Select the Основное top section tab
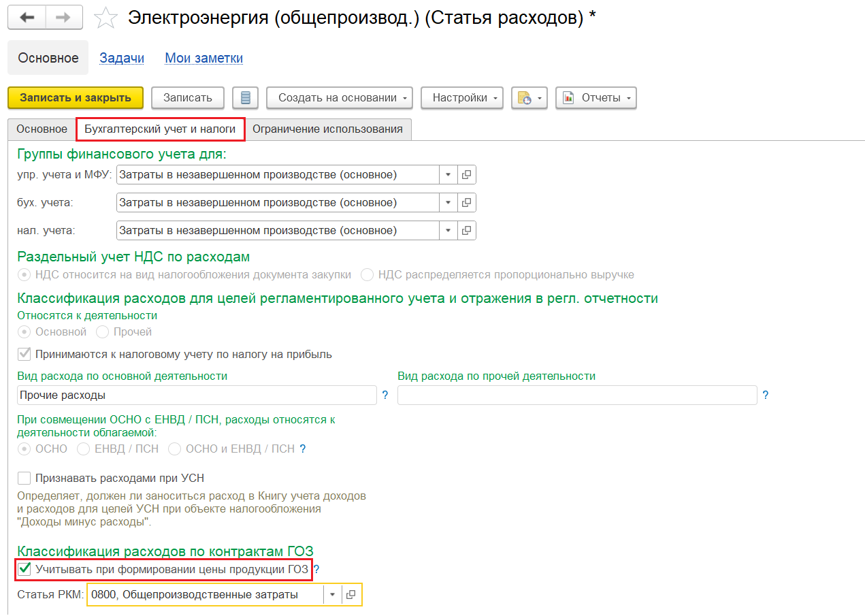The width and height of the screenshot is (865, 616). (48, 58)
